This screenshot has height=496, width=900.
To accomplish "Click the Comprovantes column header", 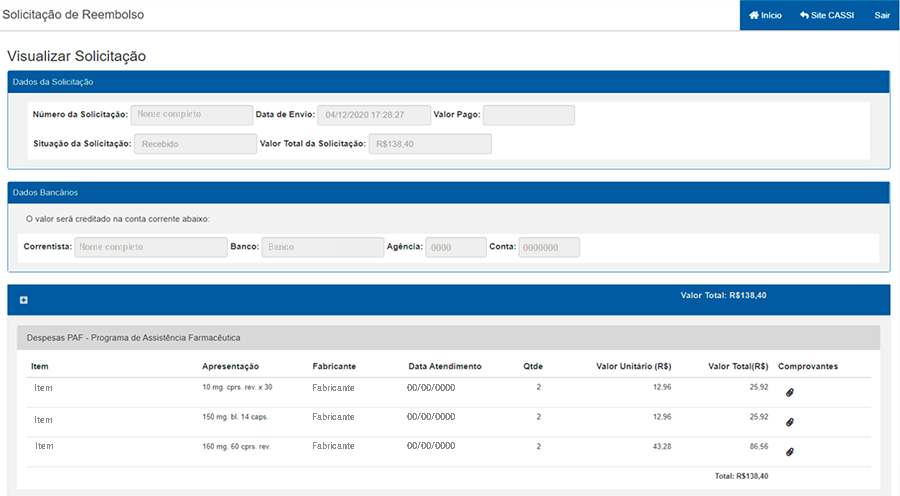I will (808, 366).
